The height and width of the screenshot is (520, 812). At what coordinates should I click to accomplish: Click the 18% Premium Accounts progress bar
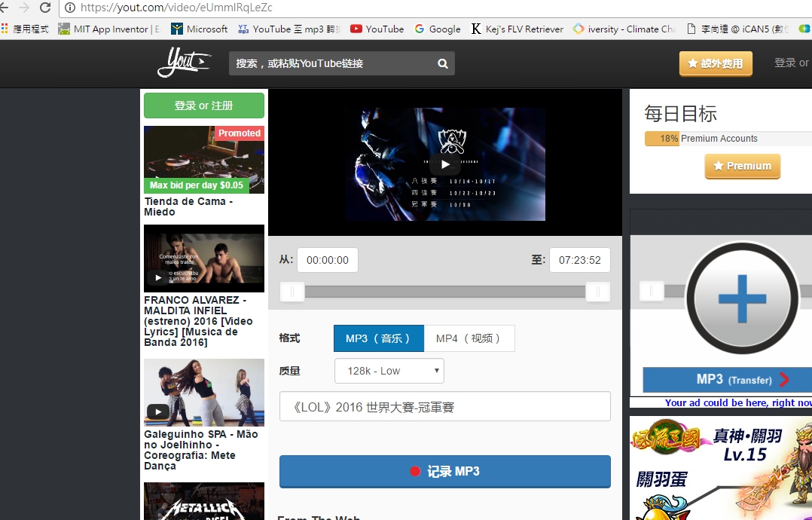click(728, 138)
